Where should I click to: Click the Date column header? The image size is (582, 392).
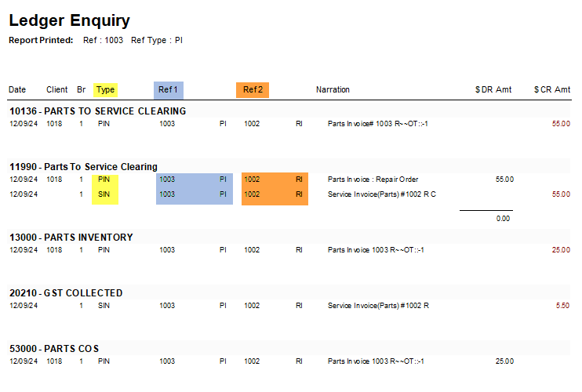pyautogui.click(x=17, y=90)
